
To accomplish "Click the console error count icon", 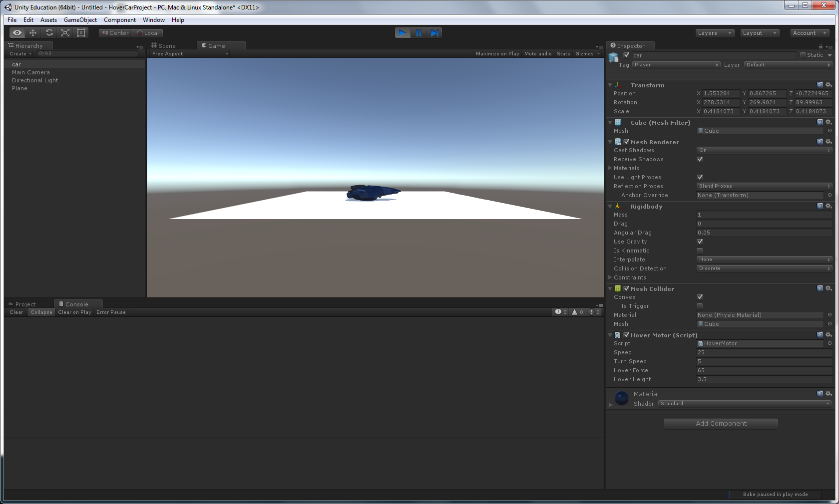I will [591, 312].
